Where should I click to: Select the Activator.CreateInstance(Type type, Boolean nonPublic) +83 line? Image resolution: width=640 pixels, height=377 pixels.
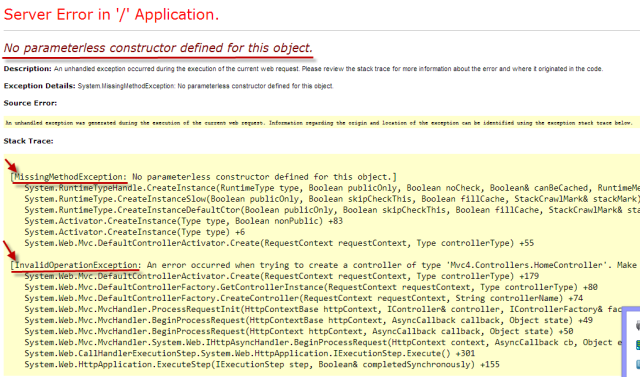coord(184,221)
